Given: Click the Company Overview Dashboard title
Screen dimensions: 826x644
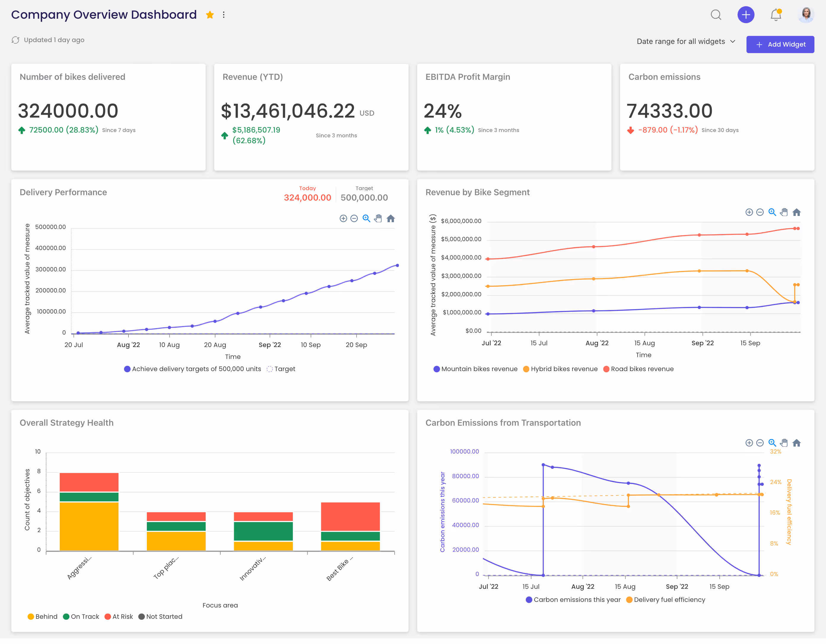Looking at the screenshot, I should point(104,14).
